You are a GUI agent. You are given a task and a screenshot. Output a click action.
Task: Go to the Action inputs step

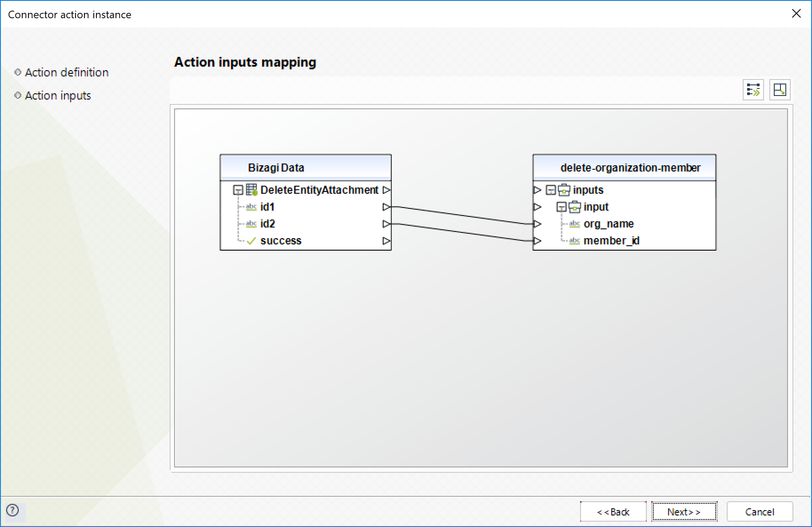(x=58, y=96)
